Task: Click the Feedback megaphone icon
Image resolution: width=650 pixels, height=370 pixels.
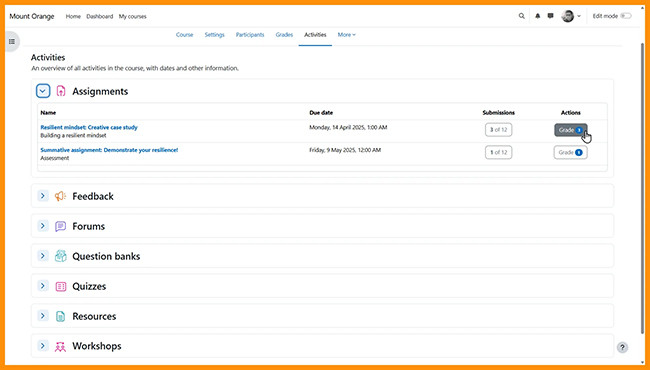Action: point(61,196)
